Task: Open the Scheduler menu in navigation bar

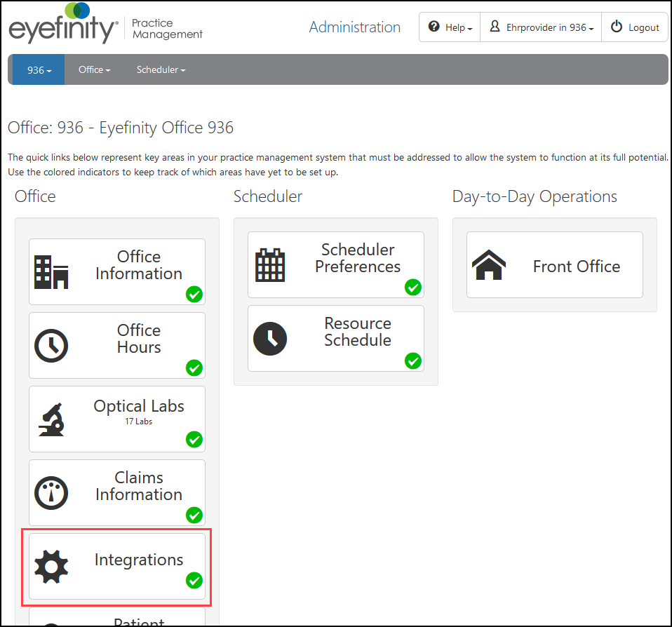Action: [x=161, y=70]
